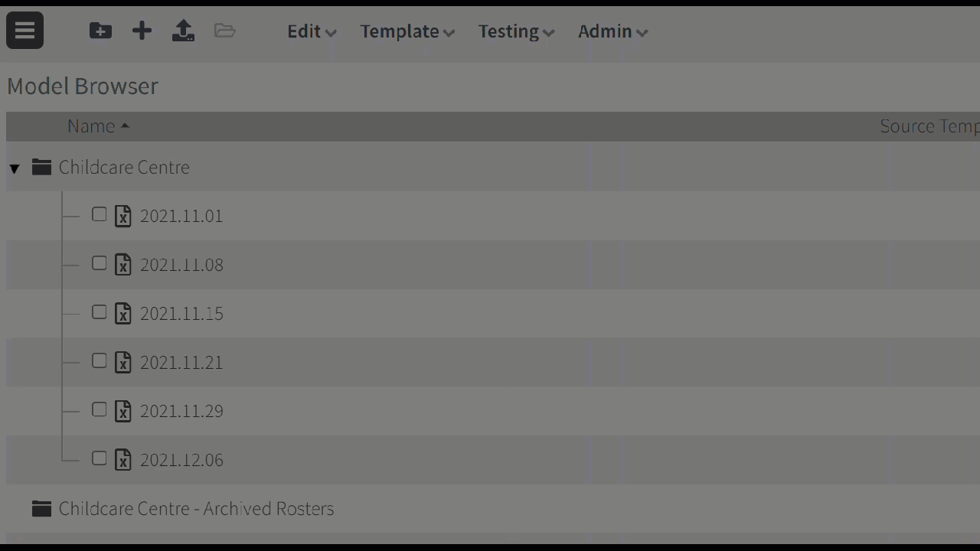This screenshot has height=551, width=980.
Task: Select Childcare Centre - Archived Rosters folder
Action: 196,508
